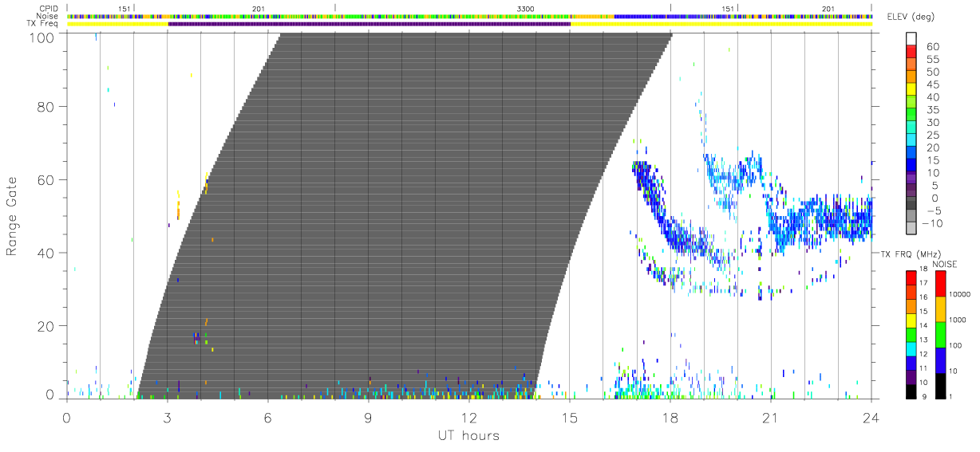980x452 pixels.
Task: Click the NOISE legend title
Action: point(944,264)
